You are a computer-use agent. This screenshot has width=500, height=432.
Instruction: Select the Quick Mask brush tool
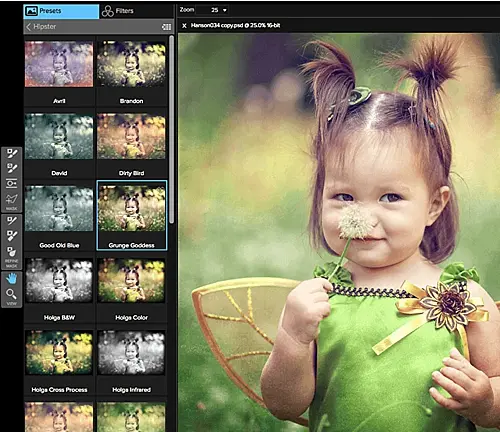click(x=11, y=168)
